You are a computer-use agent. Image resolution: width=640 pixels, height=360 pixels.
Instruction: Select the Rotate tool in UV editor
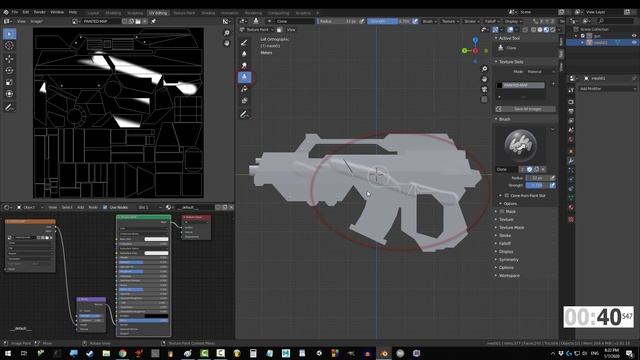9,70
